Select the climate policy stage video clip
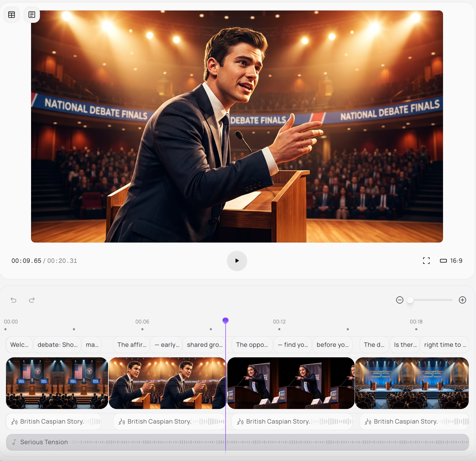Viewport: 476px width, 461px height. coord(412,383)
